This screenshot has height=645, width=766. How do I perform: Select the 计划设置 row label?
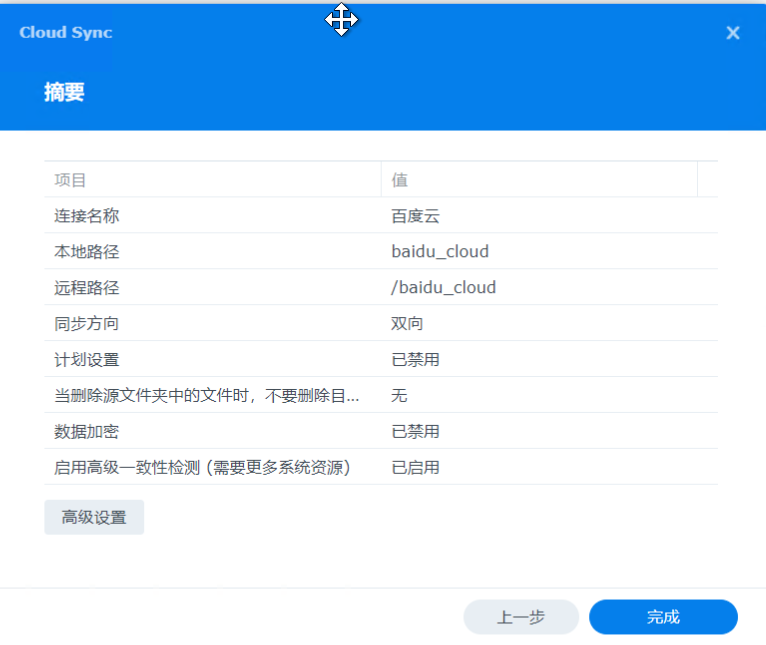(x=86, y=360)
